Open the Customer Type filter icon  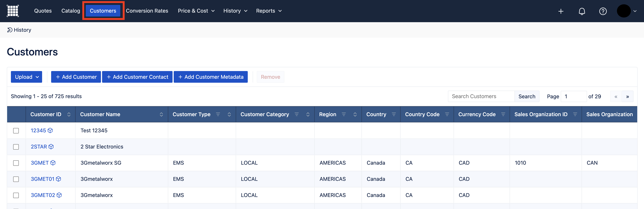point(218,114)
